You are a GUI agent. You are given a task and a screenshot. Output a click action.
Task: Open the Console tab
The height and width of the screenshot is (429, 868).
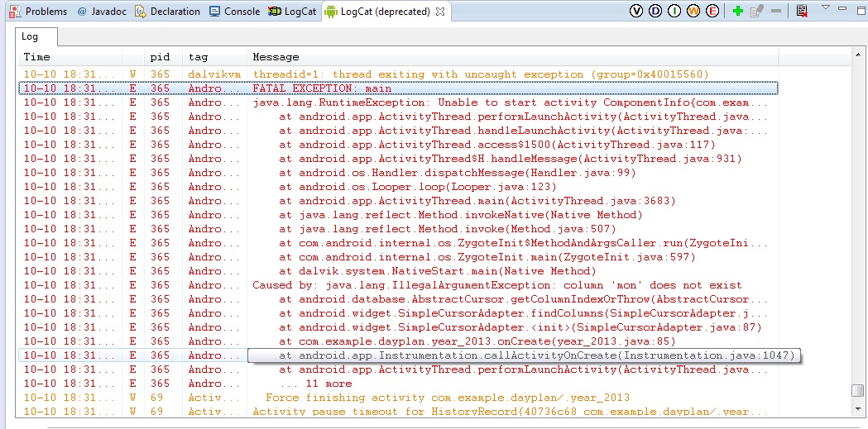(235, 11)
